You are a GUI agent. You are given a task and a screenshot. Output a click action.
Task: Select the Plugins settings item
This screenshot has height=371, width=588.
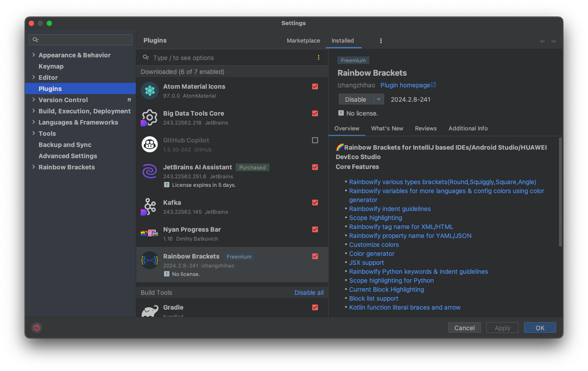[x=81, y=89]
